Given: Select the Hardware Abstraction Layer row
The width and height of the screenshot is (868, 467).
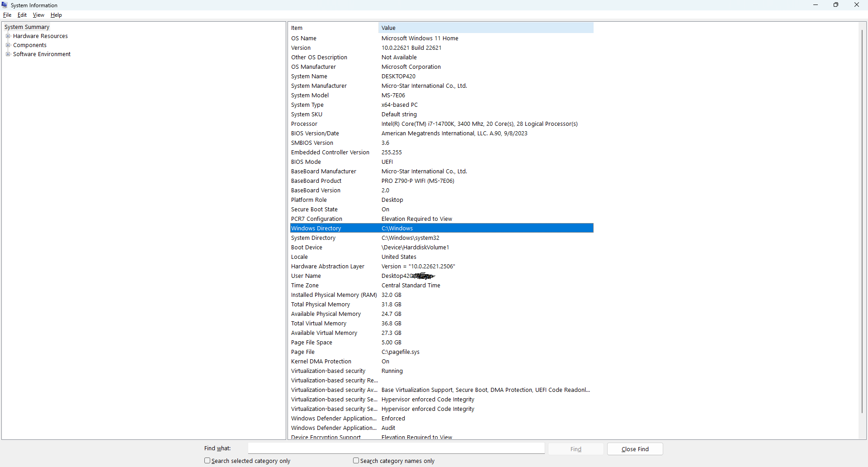Looking at the screenshot, I should 442,267.
